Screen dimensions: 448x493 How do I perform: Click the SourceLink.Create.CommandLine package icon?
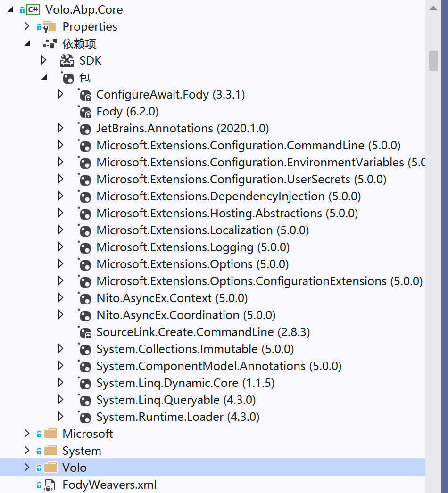pyautogui.click(x=84, y=332)
